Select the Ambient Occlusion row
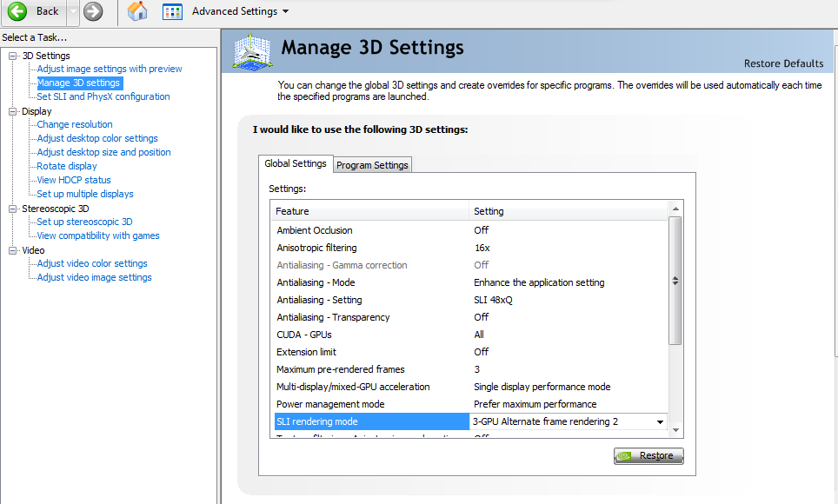838x504 pixels. (x=470, y=230)
